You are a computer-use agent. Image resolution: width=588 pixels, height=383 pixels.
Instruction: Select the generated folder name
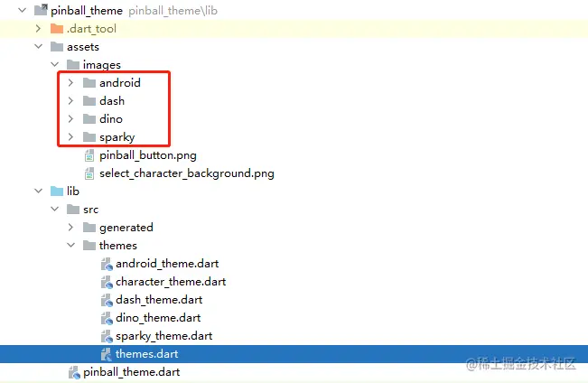click(126, 228)
